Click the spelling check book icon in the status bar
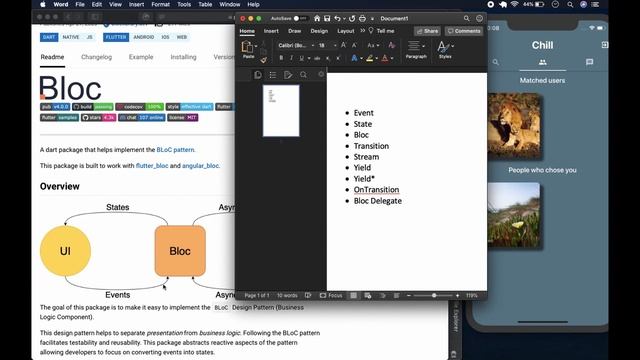The image size is (640, 360). pos(308,295)
